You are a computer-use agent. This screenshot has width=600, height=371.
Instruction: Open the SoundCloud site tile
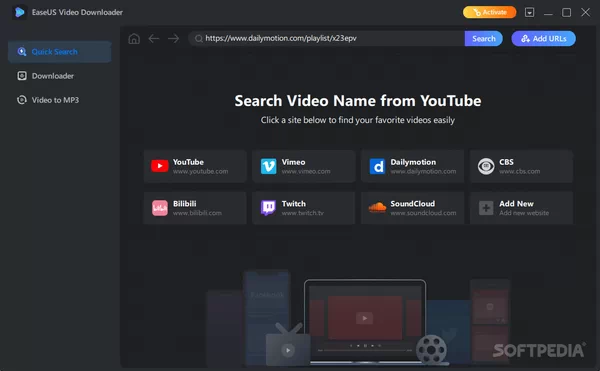(412, 208)
